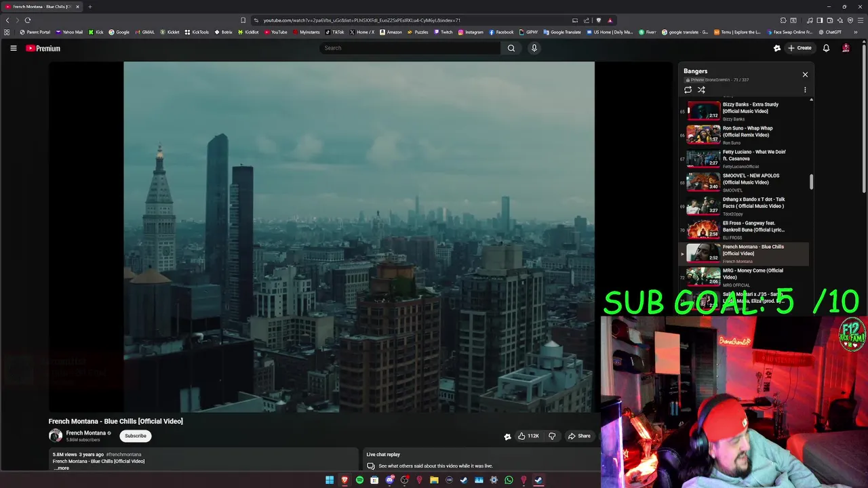
Task: Open Facebook bookmark
Action: point(501,32)
